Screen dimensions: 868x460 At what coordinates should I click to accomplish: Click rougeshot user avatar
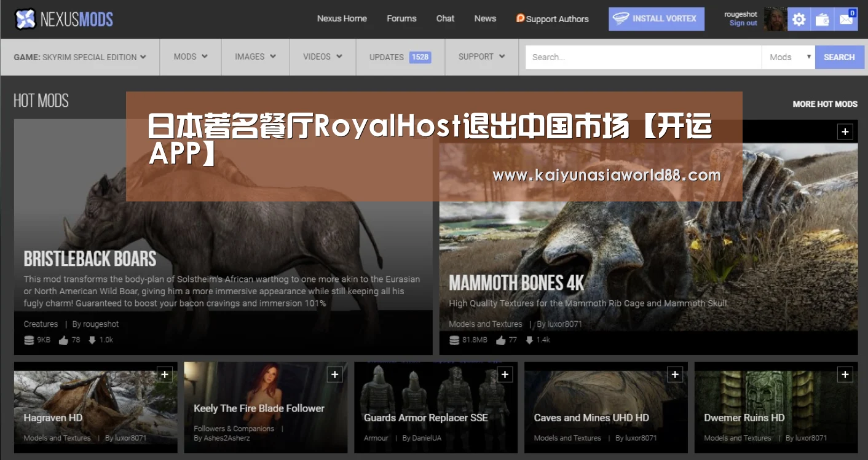click(x=775, y=19)
